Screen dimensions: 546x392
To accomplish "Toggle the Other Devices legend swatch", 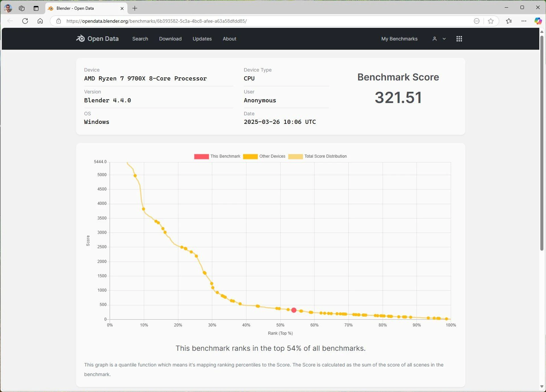I will 250,157.
